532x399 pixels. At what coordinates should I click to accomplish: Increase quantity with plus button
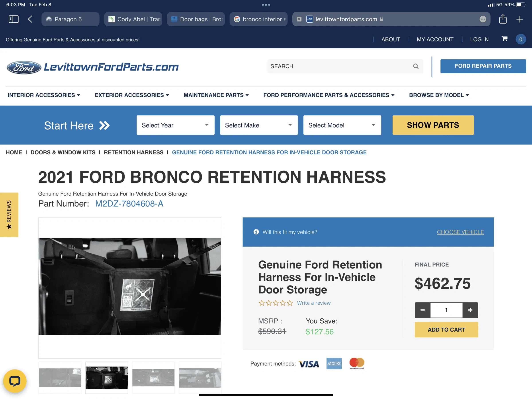pos(470,310)
